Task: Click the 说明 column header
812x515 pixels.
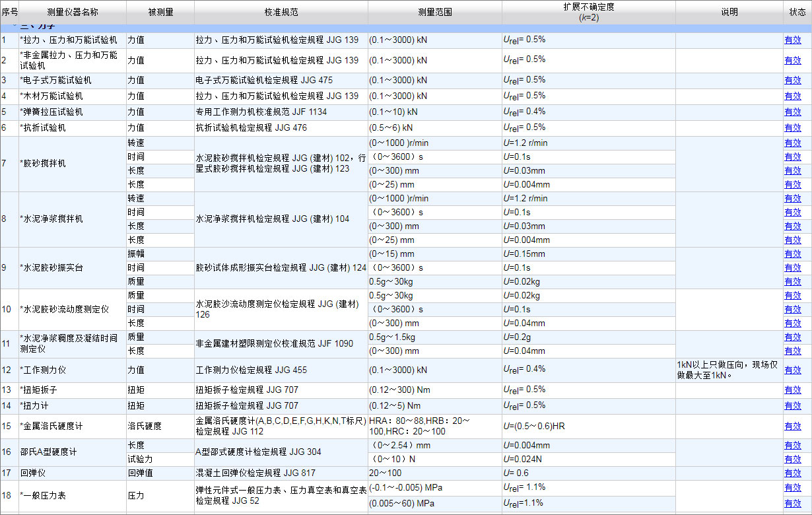Action: [x=729, y=13]
